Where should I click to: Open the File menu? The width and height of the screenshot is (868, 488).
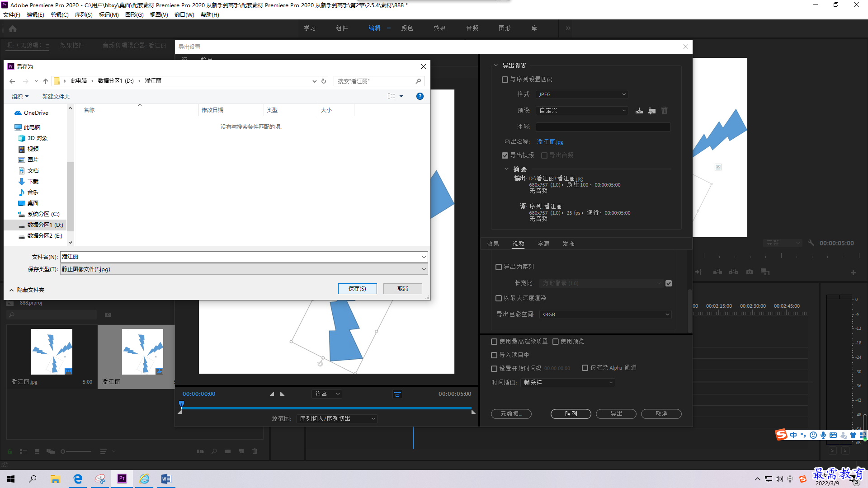click(x=12, y=15)
